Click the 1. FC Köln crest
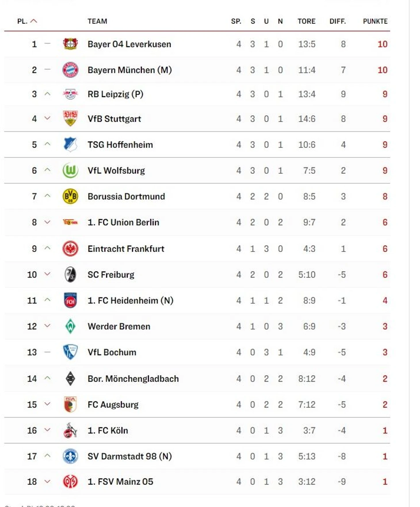This screenshot has width=420, height=507. tap(70, 430)
